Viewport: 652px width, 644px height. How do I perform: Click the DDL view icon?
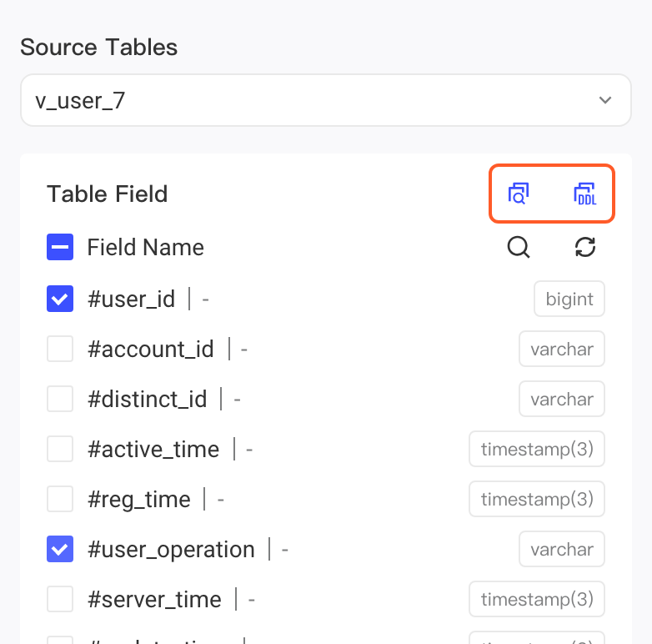point(585,194)
